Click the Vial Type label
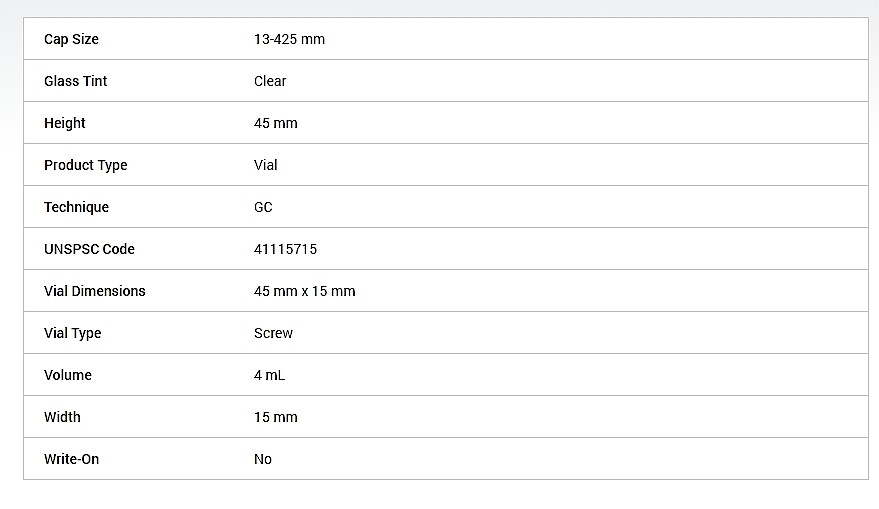 coord(73,334)
